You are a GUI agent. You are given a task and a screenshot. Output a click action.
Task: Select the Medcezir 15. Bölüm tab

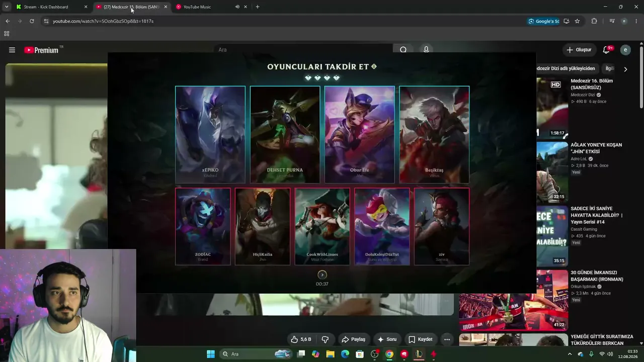tap(131, 7)
